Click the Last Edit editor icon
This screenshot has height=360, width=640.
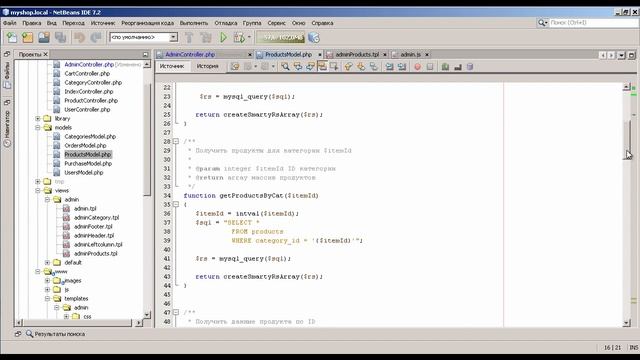[235, 67]
